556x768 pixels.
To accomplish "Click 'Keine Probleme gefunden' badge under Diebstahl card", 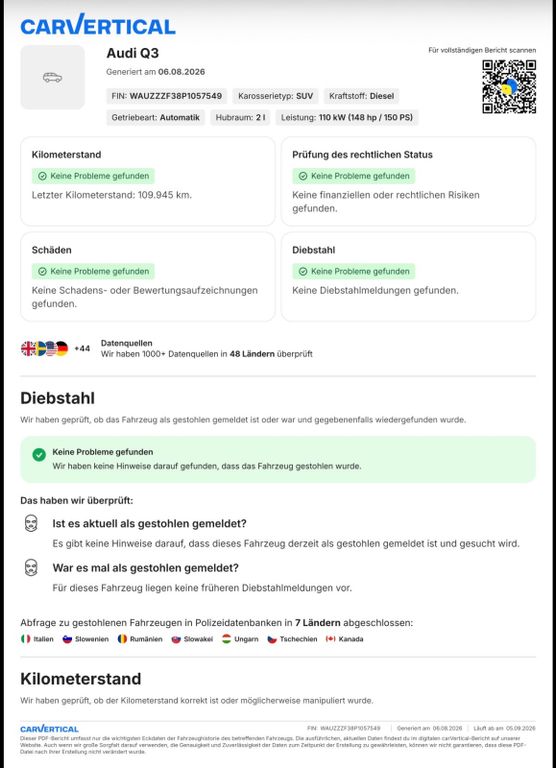I will click(x=354, y=271).
